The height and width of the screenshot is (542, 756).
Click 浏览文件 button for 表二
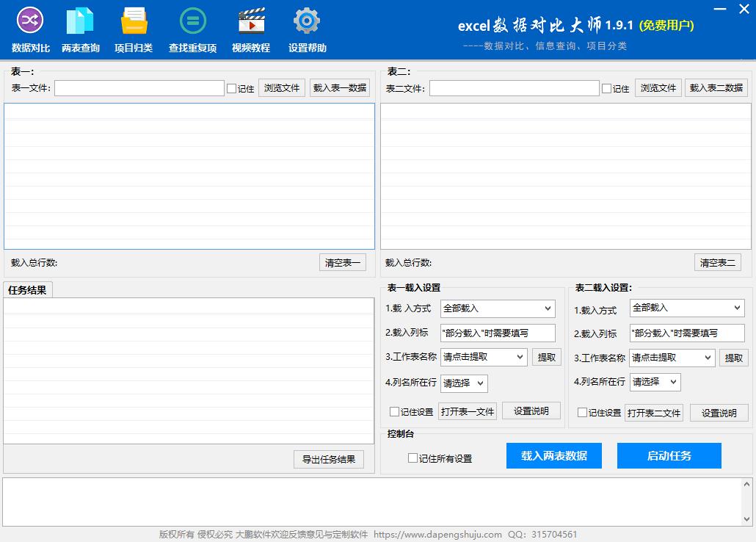coord(658,88)
